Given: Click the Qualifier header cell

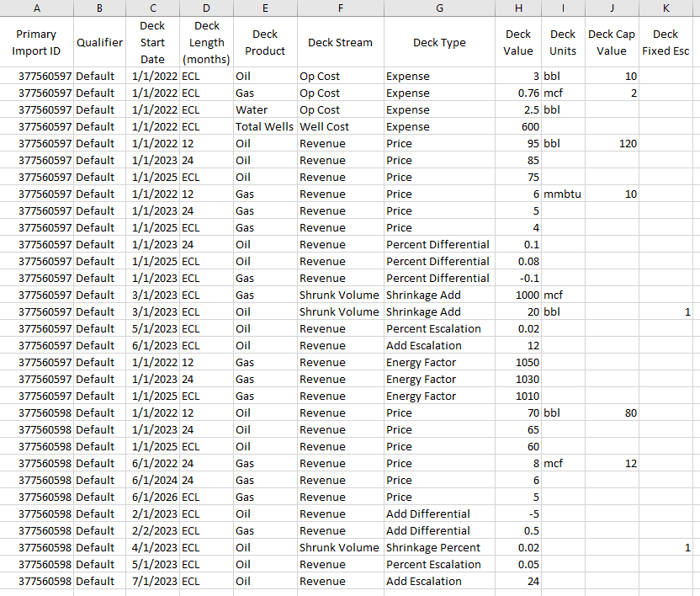Looking at the screenshot, I should point(99,42).
